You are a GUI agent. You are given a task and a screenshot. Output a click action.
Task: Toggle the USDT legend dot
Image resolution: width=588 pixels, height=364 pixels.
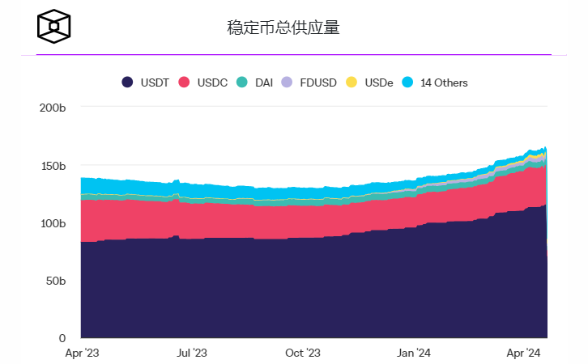click(127, 82)
